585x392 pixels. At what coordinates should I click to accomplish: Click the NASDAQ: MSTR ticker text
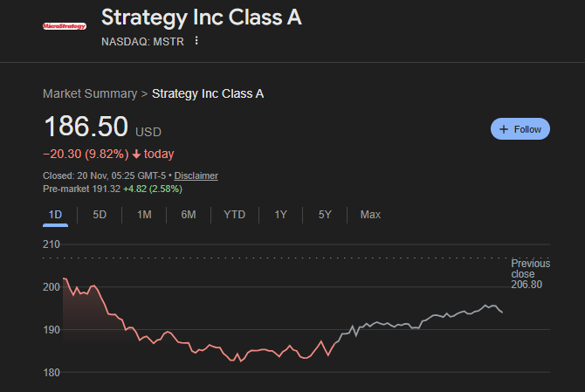(x=142, y=41)
